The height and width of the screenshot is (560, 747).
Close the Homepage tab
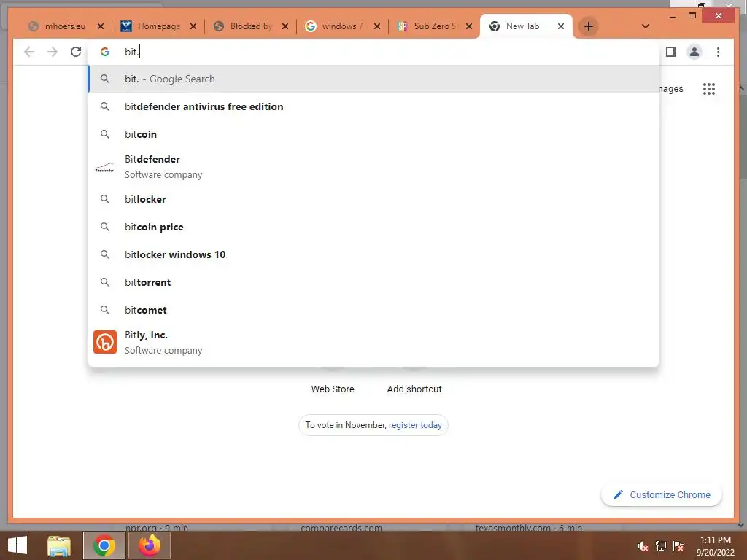[x=193, y=26]
